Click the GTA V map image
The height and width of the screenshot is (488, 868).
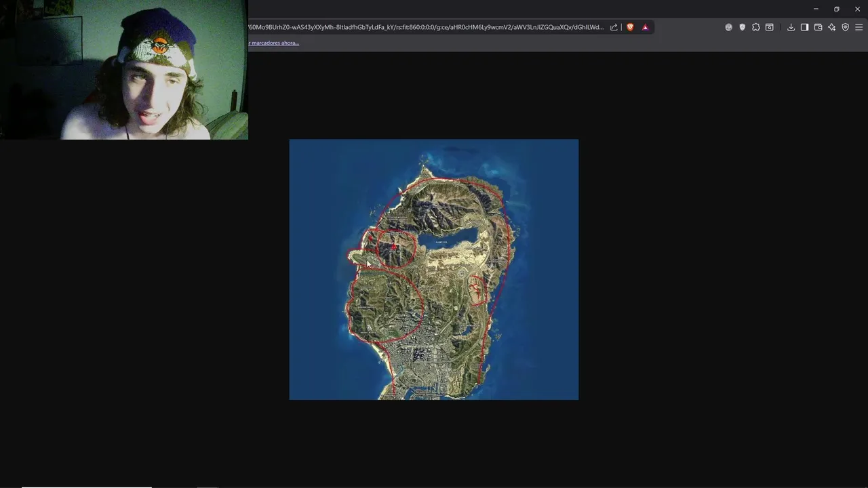[434, 270]
